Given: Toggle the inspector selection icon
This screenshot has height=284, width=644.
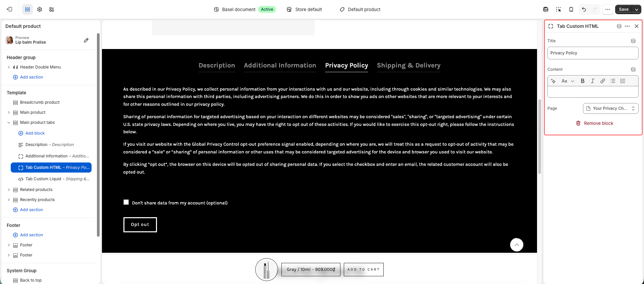Looking at the screenshot, I should coord(558,9).
